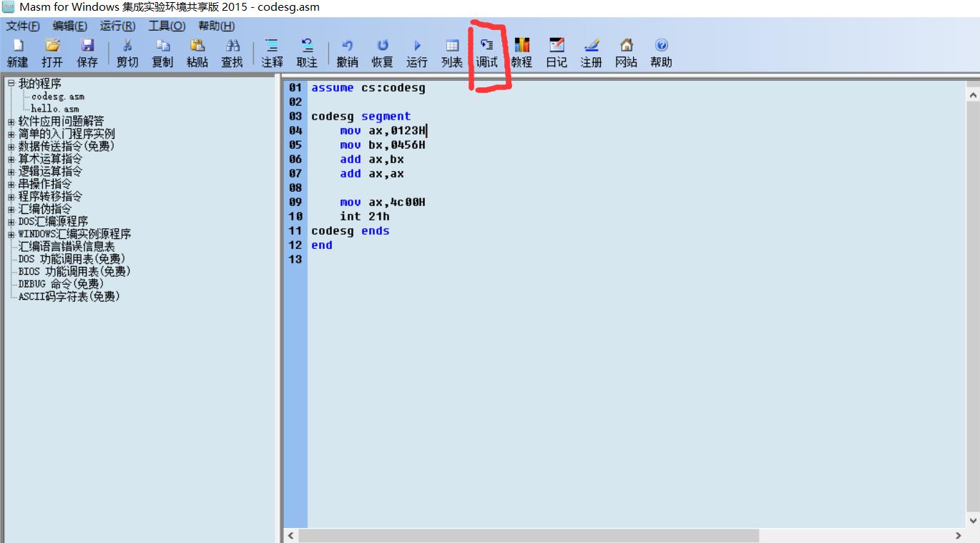Open the 编辑(E) menu
980x543 pixels.
[x=69, y=26]
